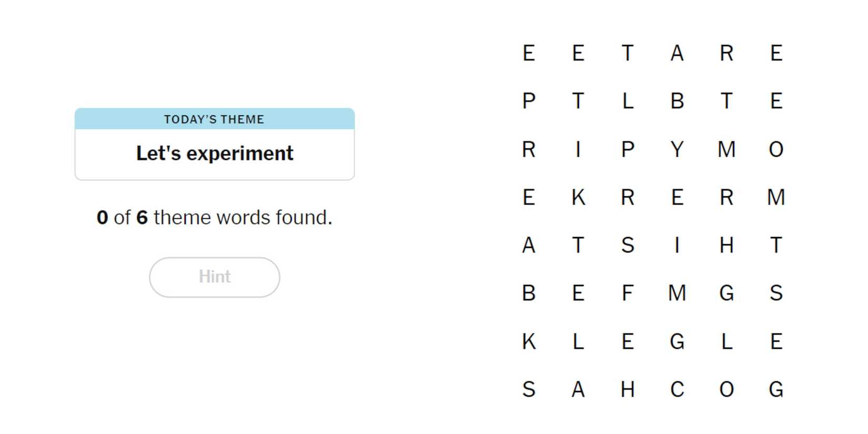Viewport: 868px width, 434px height.
Task: Select the letter I between R and P
Action: 578,149
